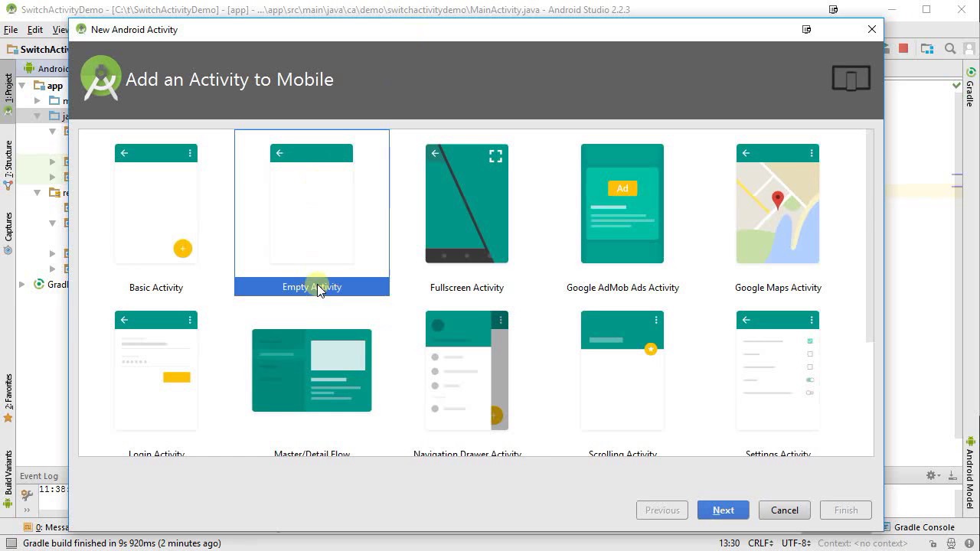The width and height of the screenshot is (980, 551).
Task: Click the Gradle build finished status message
Action: pos(122,543)
